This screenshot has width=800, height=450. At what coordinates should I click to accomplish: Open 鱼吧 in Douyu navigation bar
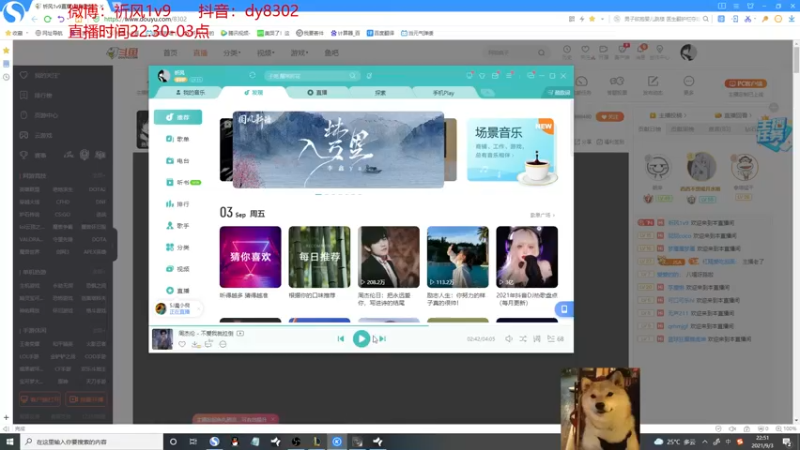point(332,53)
